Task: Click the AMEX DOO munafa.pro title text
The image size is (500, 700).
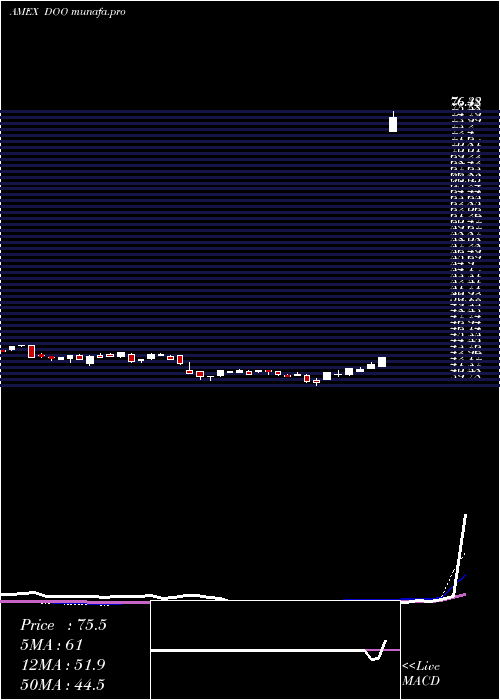Action: pyautogui.click(x=67, y=12)
